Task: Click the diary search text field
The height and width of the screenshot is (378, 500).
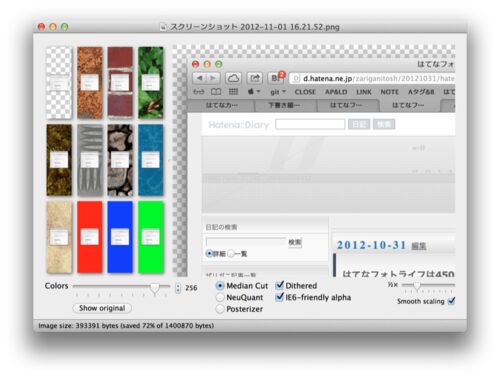Action: coord(246,242)
